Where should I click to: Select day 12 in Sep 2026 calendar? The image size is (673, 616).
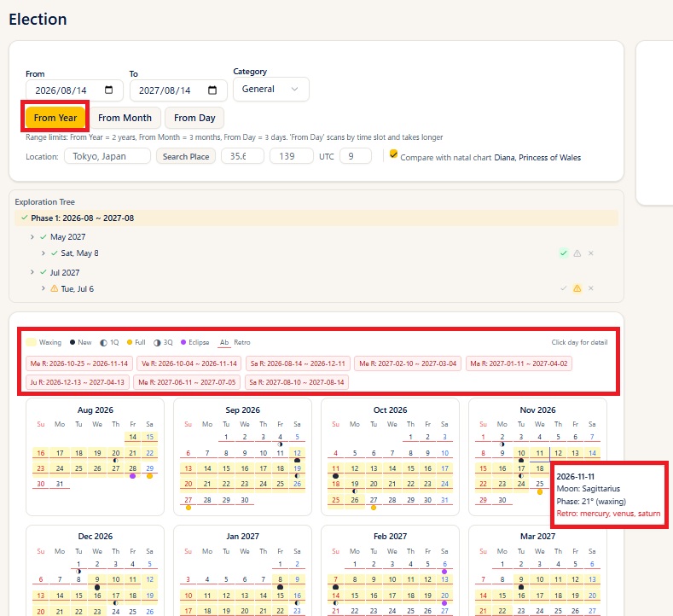(x=297, y=453)
